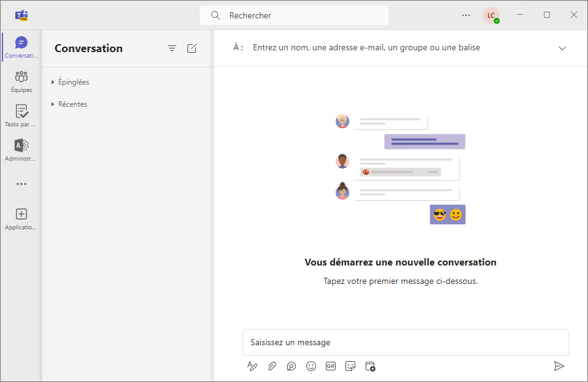
Task: Attach a file with paperclip icon
Action: click(x=272, y=366)
